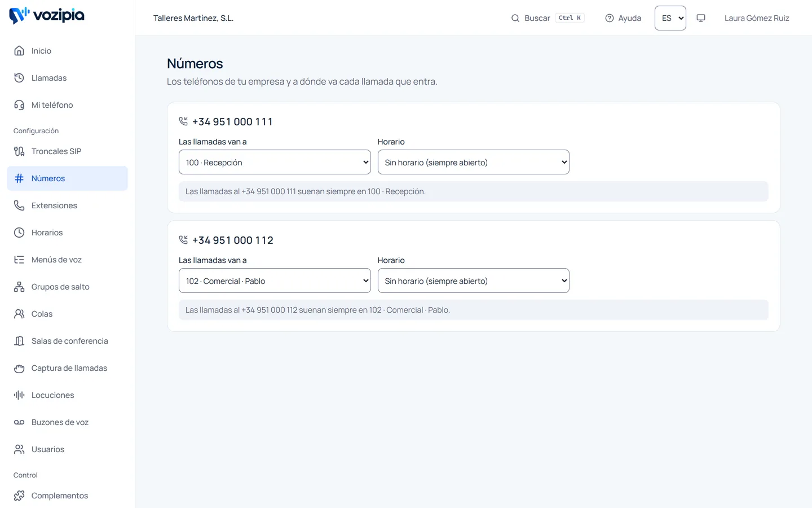The image size is (812, 508).
Task: Click the Números hash icon
Action: [19, 178]
